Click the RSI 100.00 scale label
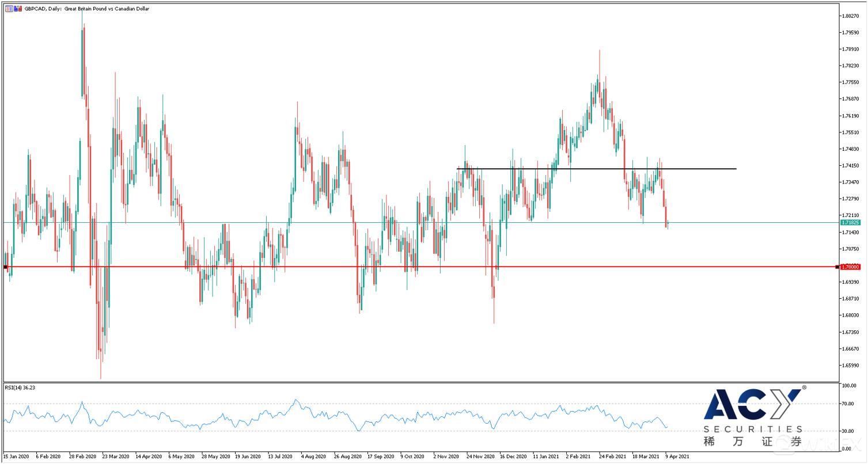 [849, 386]
